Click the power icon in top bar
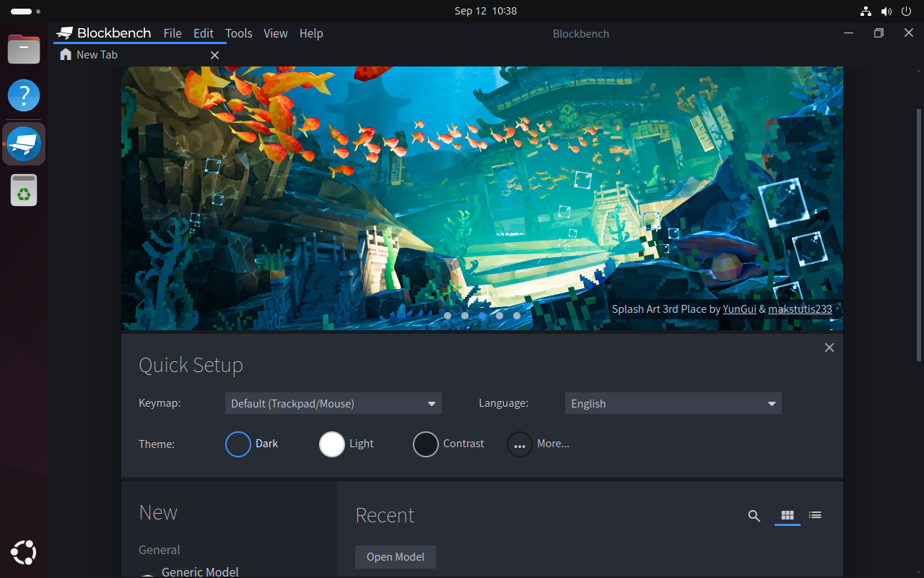 tap(907, 11)
